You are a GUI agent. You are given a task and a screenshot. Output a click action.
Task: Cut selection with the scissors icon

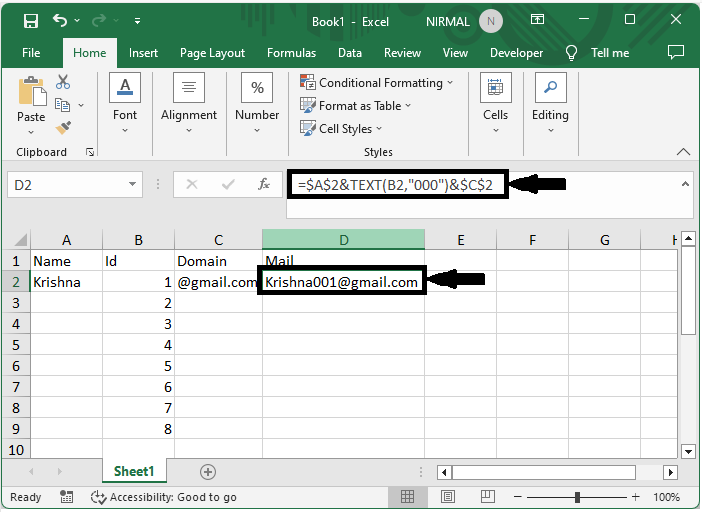[x=63, y=81]
